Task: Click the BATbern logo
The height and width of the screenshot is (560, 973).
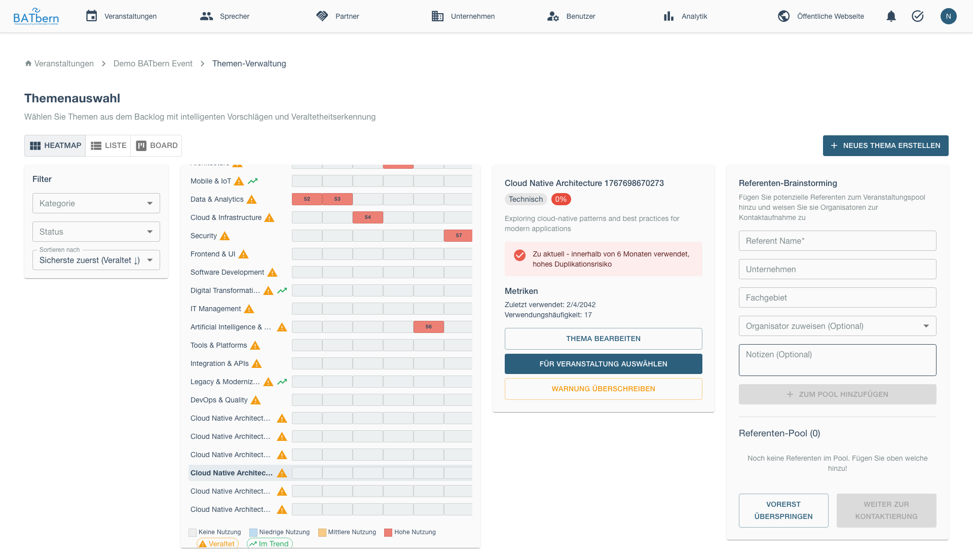Action: (x=36, y=16)
